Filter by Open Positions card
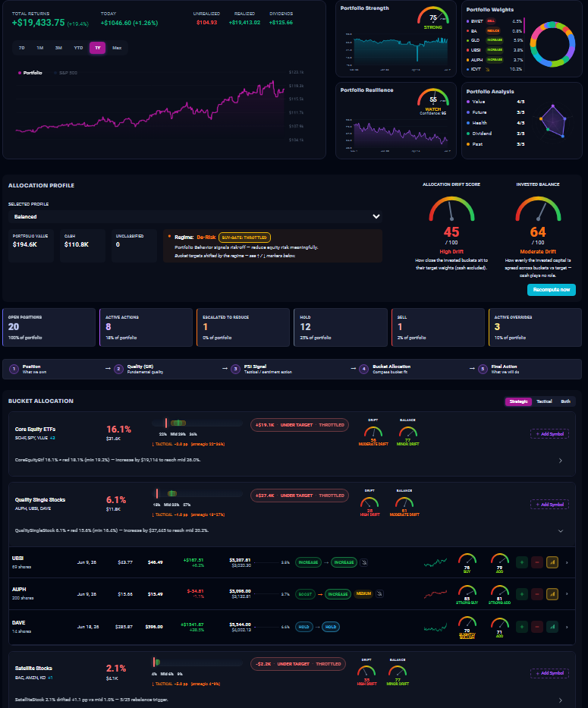Viewport: 588px width, 708px height. [49, 327]
